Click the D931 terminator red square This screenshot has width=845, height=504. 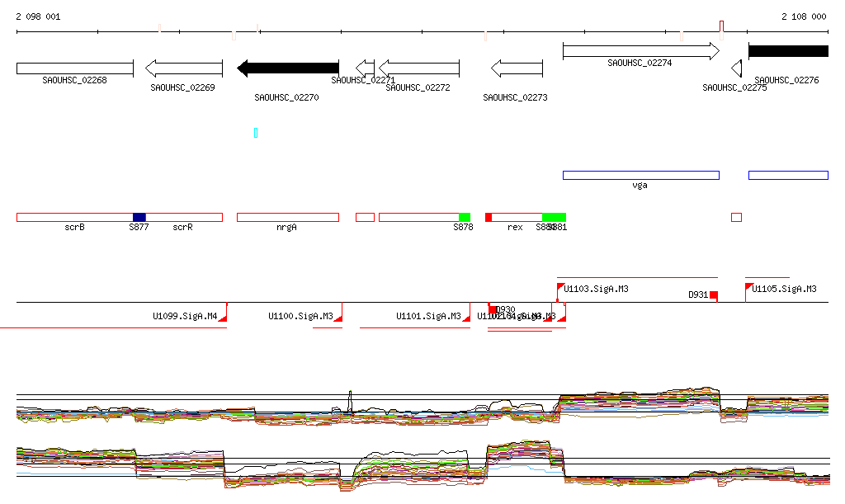tap(714, 295)
